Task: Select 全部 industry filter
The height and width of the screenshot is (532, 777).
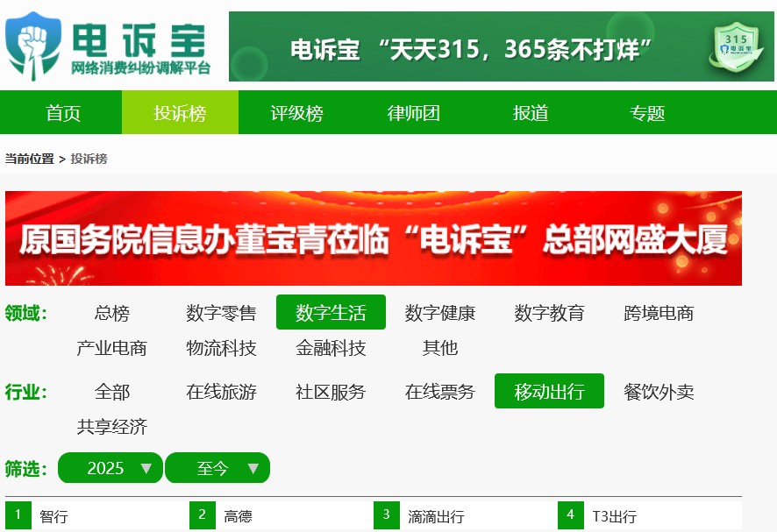Action: click(x=112, y=391)
